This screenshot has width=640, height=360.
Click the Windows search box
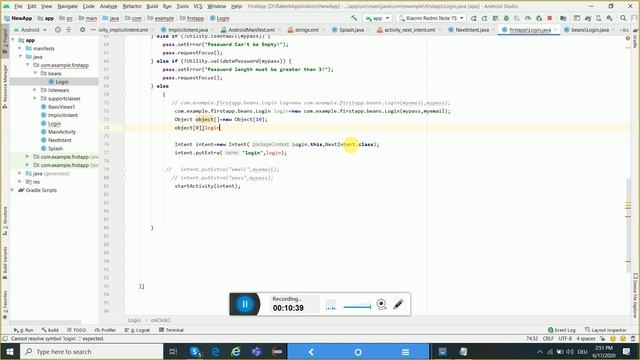click(91, 351)
